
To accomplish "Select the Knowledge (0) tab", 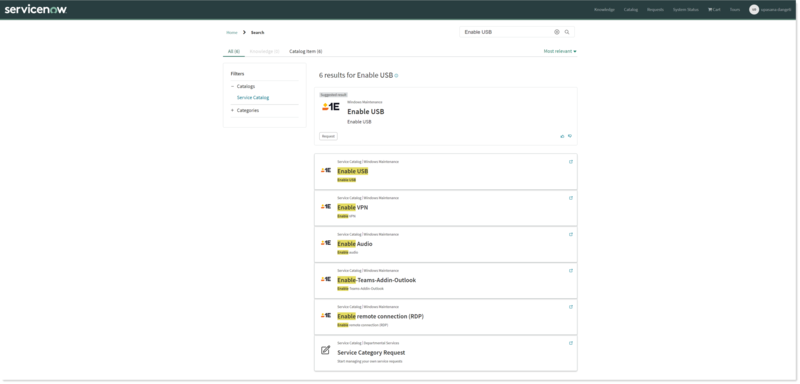I will (264, 52).
